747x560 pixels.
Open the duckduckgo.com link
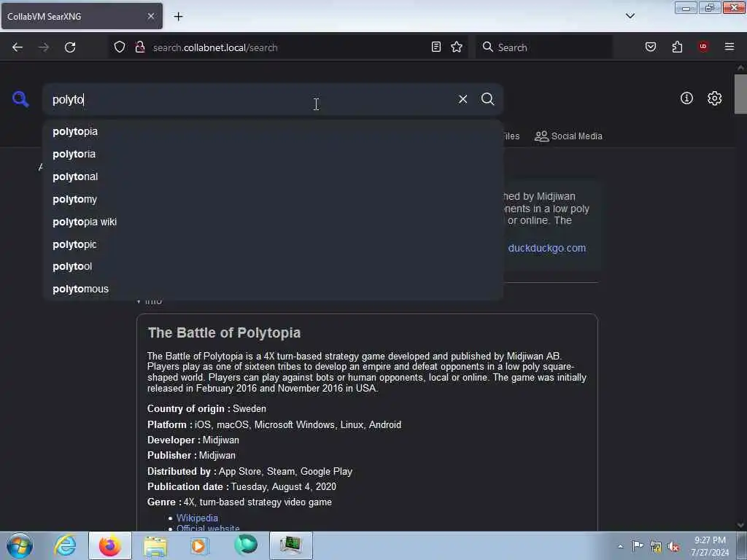click(546, 248)
